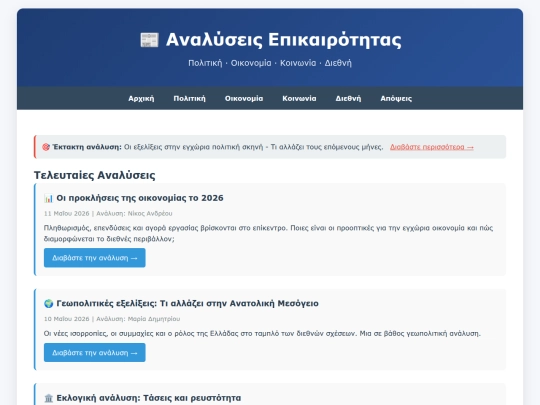The width and height of the screenshot is (540, 405).
Task: Click the globe icon beside Γεωπολιτικές εξελίξεις
Action: point(49,303)
